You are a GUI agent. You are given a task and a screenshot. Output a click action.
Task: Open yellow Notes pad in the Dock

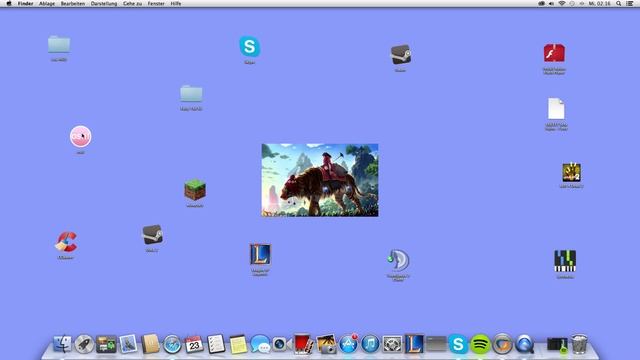click(x=238, y=344)
